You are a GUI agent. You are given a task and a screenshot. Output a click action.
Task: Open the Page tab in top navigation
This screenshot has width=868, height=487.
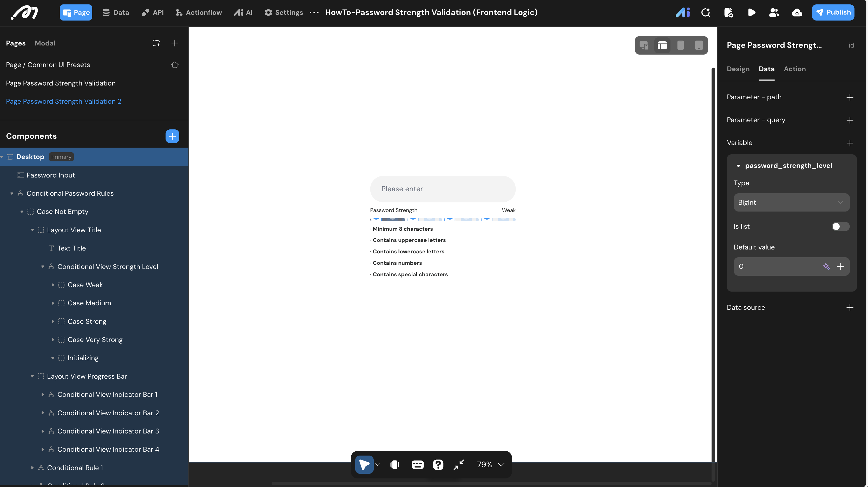(x=76, y=12)
